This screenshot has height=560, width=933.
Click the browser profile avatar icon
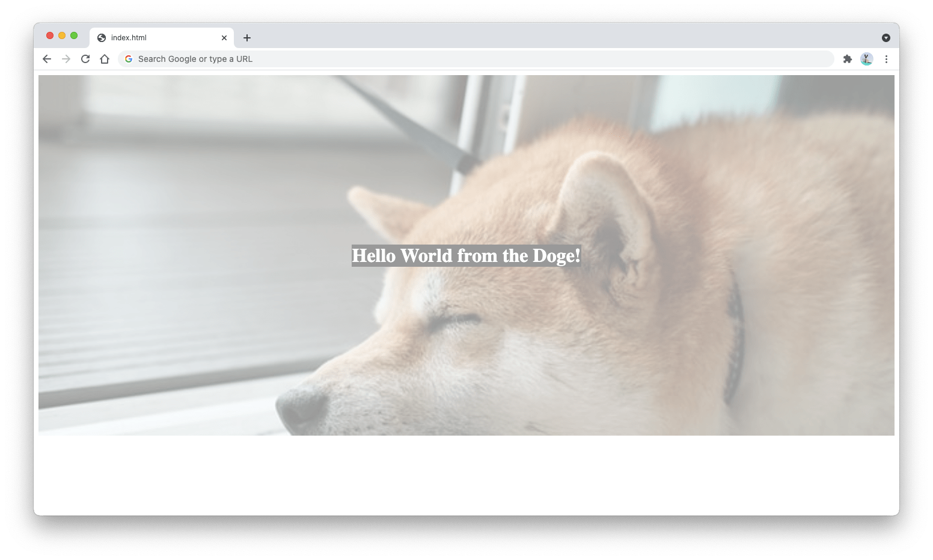[866, 59]
